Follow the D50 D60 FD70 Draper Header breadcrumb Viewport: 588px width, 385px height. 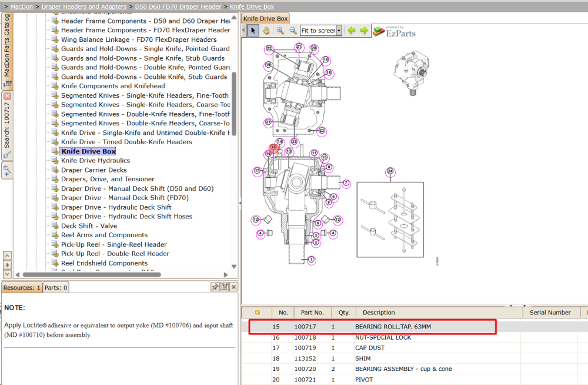[x=178, y=6]
